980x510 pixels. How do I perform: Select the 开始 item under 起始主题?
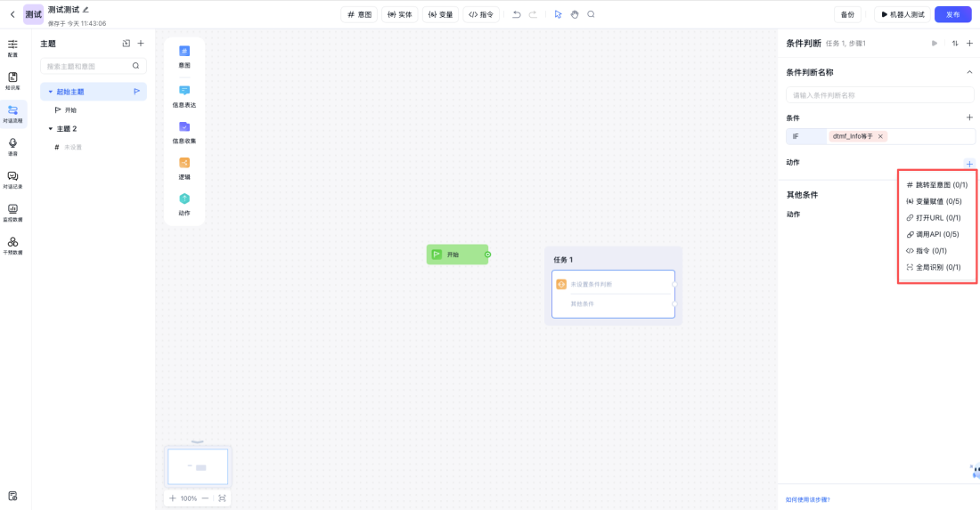click(66, 109)
